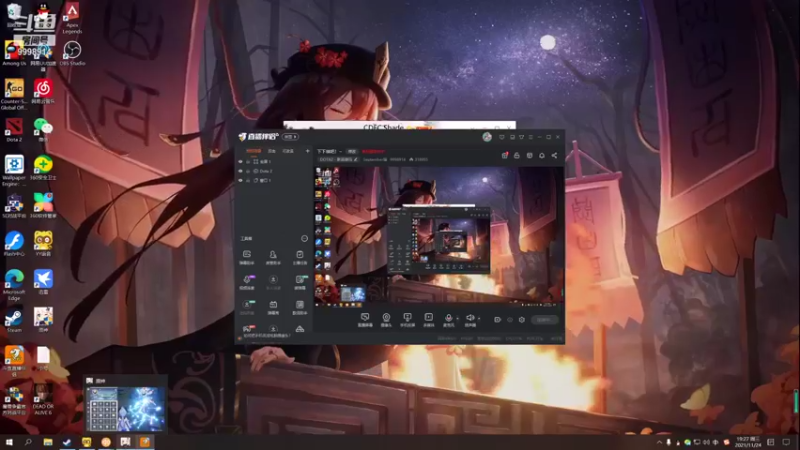Click the icon between gift box and calendar

click(x=517, y=156)
